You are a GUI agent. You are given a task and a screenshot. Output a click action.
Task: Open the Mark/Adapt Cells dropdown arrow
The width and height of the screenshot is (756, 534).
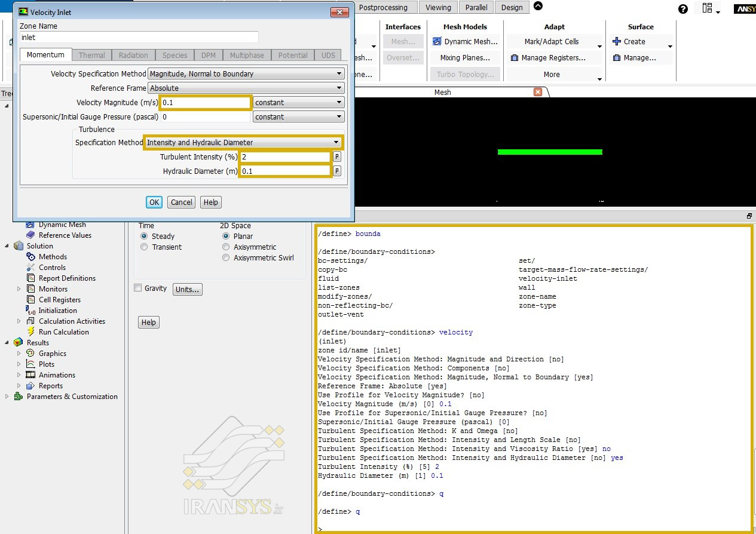pyautogui.click(x=599, y=46)
